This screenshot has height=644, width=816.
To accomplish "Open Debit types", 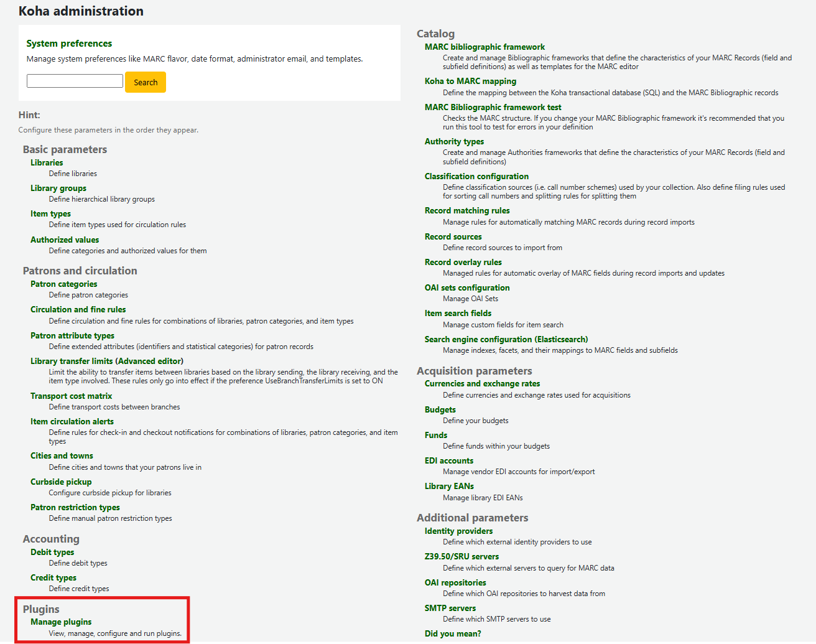I will [x=52, y=553].
